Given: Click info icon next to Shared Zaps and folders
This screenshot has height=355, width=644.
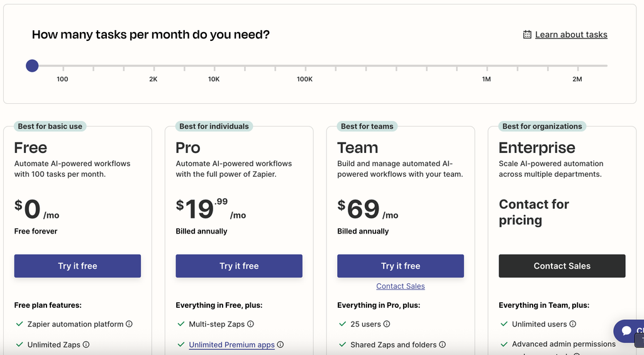Looking at the screenshot, I should tap(442, 344).
